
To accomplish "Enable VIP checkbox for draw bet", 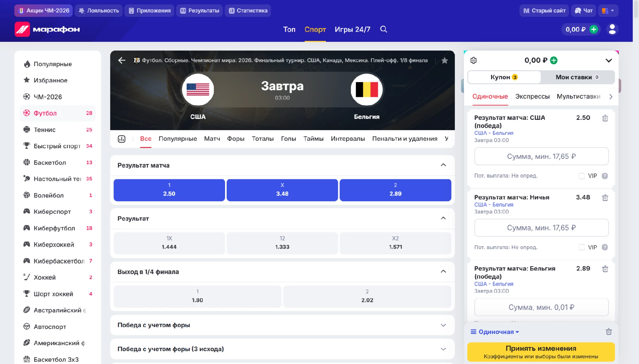I will click(581, 247).
